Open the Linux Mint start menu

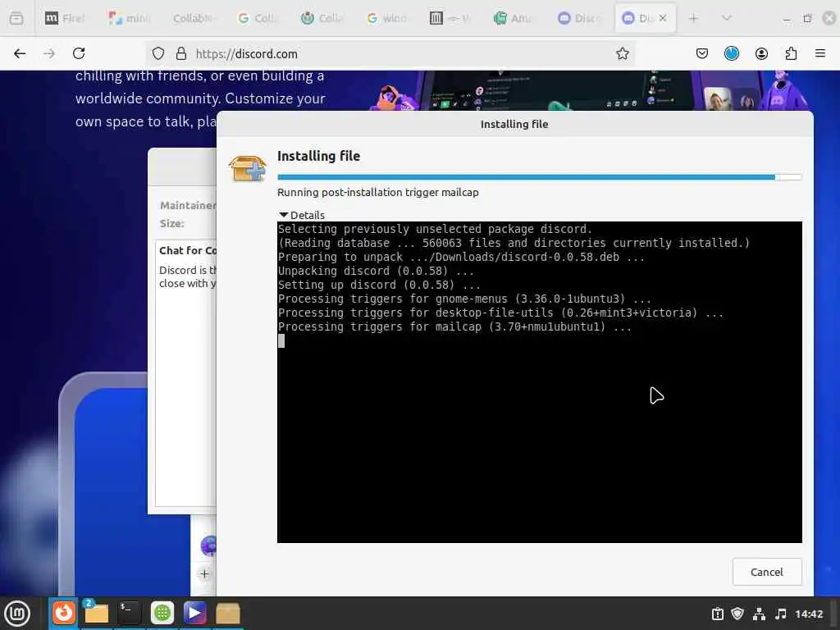pyautogui.click(x=17, y=614)
